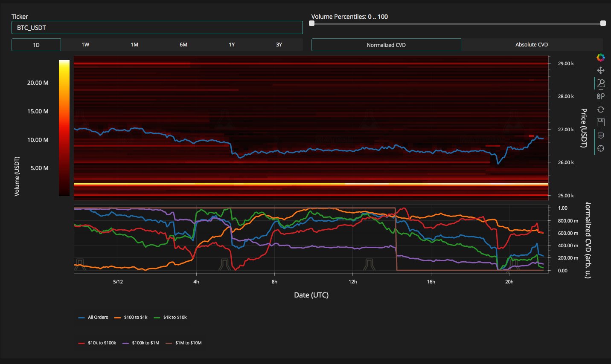Click the 29.00 k price axis tick
This screenshot has height=364, width=611.
[x=566, y=64]
